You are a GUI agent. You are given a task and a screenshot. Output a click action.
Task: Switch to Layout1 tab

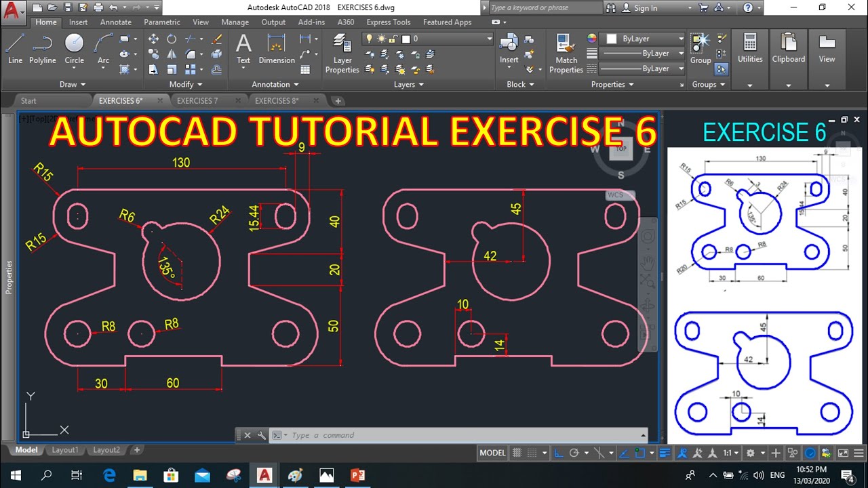pyautogui.click(x=65, y=450)
